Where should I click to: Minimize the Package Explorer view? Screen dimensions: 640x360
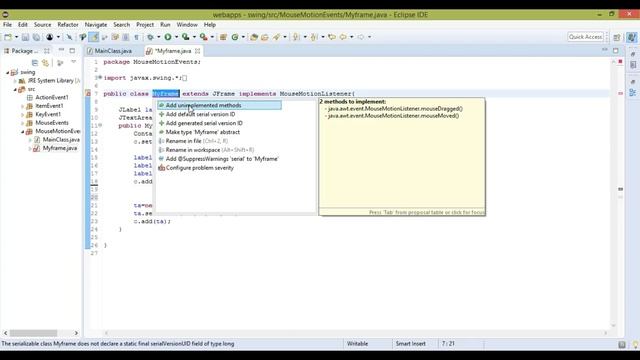[x=61, y=50]
